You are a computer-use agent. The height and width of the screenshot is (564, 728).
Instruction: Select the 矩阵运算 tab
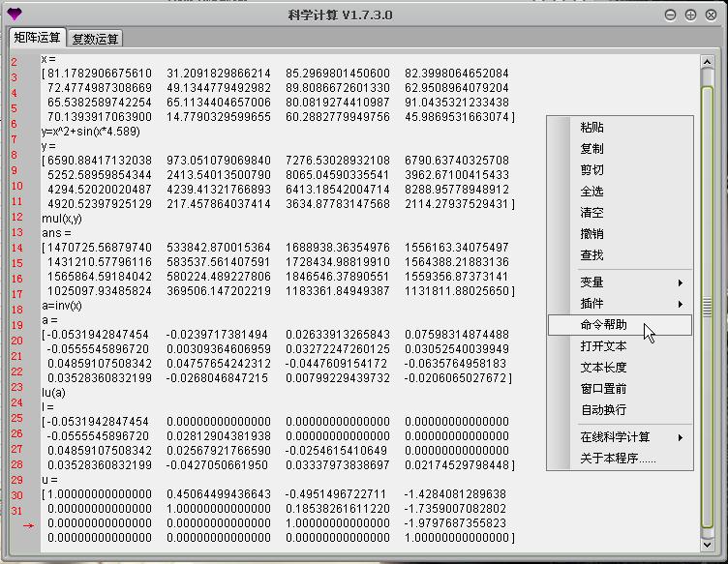tap(37, 38)
